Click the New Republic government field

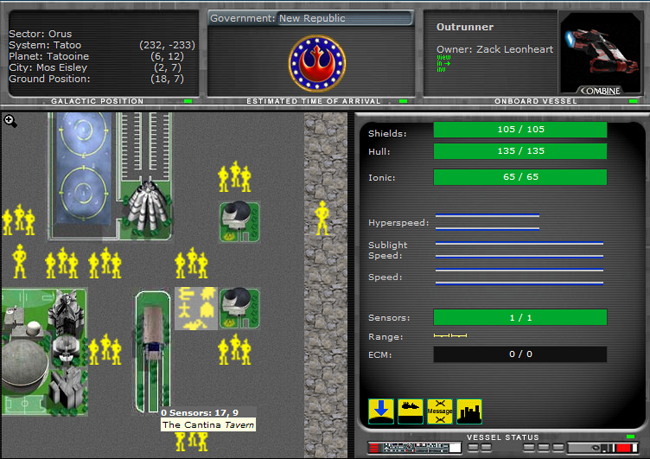point(345,18)
